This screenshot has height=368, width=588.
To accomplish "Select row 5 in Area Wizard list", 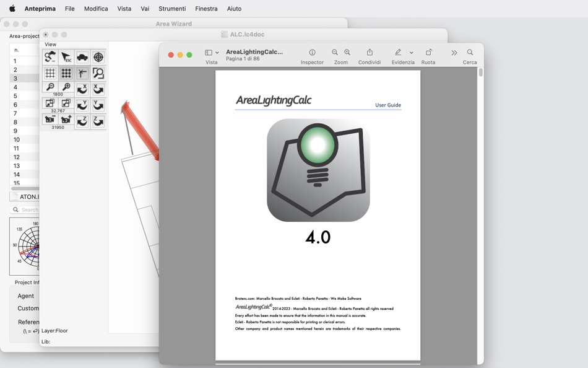I will click(24, 96).
